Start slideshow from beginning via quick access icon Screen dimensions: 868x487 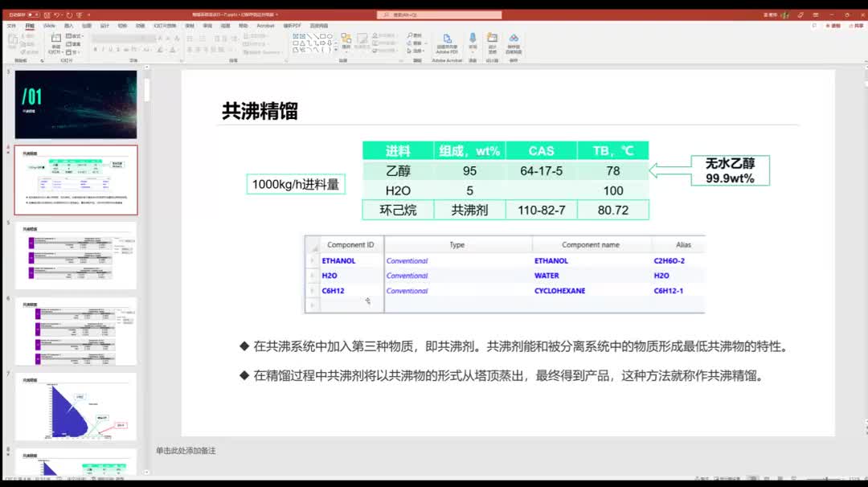[79, 15]
